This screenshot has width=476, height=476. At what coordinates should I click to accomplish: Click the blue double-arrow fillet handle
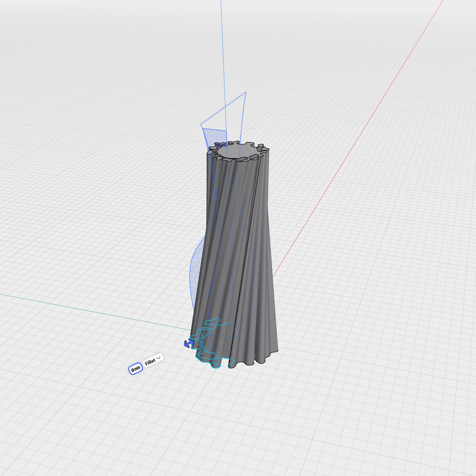point(189,343)
